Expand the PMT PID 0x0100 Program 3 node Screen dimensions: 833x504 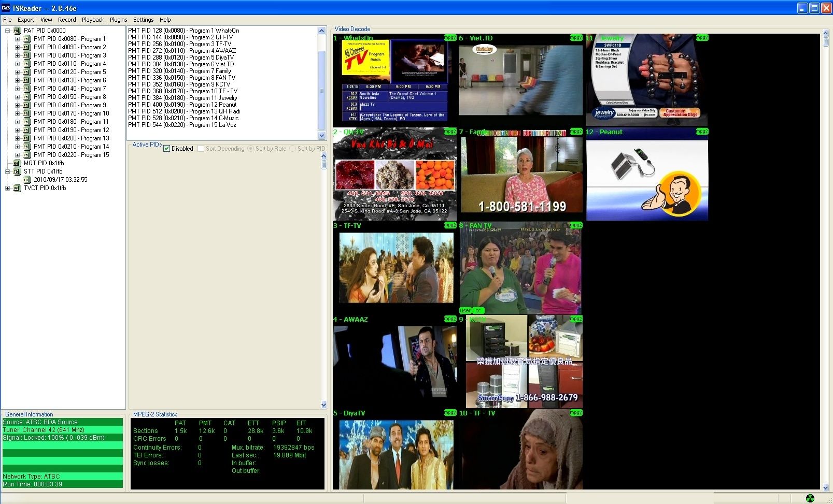pos(17,55)
